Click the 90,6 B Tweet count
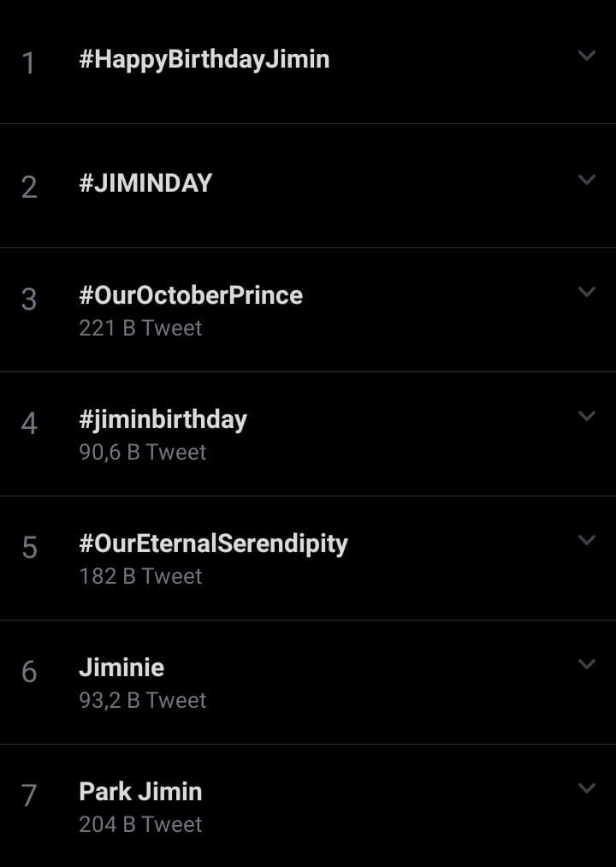 [142, 452]
